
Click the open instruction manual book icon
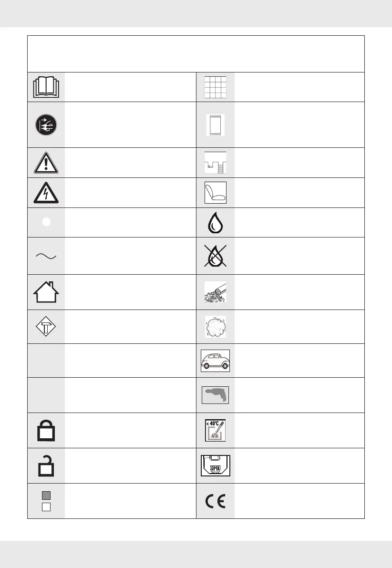coord(46,87)
